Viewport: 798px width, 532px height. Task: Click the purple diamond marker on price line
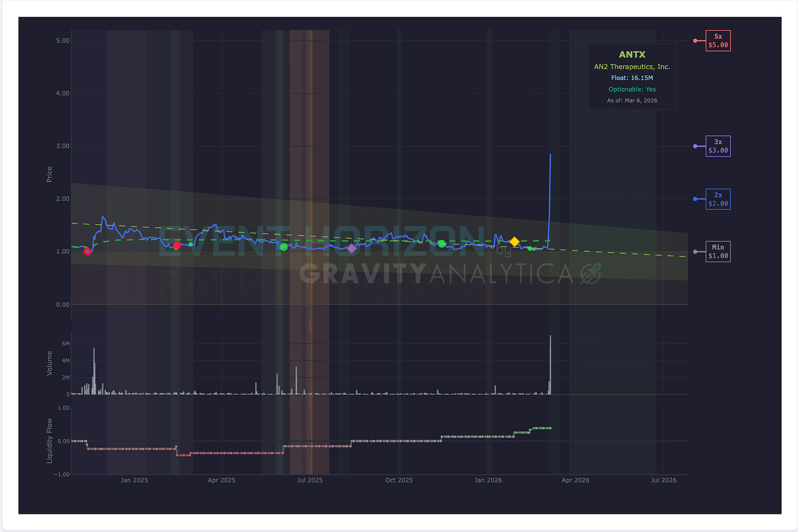coord(351,249)
